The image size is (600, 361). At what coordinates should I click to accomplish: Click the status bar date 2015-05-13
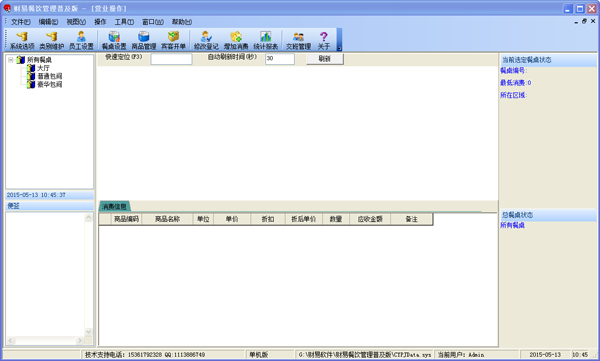[x=545, y=355]
